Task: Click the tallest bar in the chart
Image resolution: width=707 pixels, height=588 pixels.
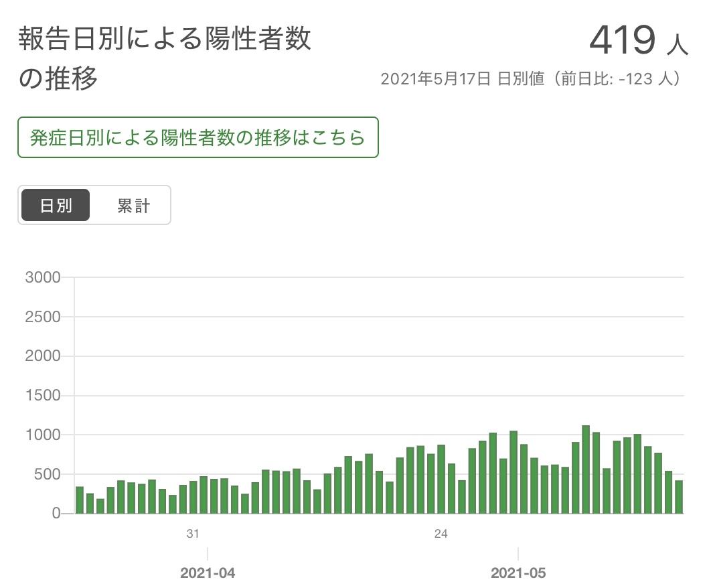Action: click(586, 469)
